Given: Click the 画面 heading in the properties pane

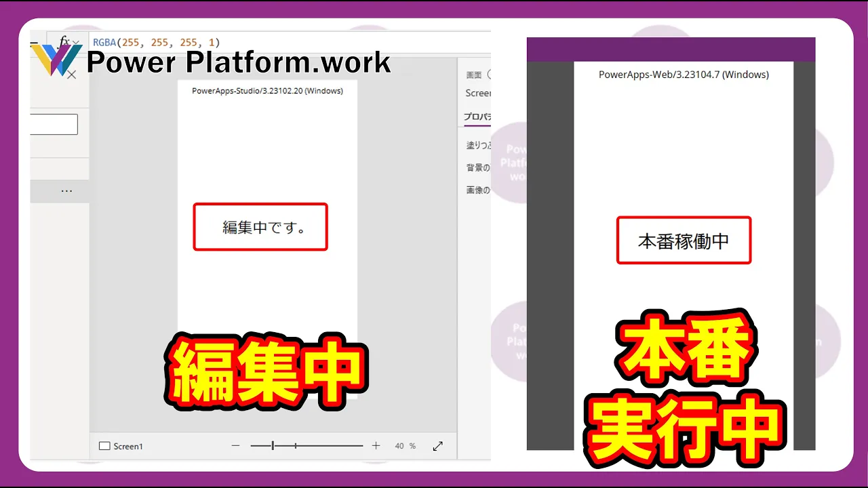Looking at the screenshot, I should [473, 75].
